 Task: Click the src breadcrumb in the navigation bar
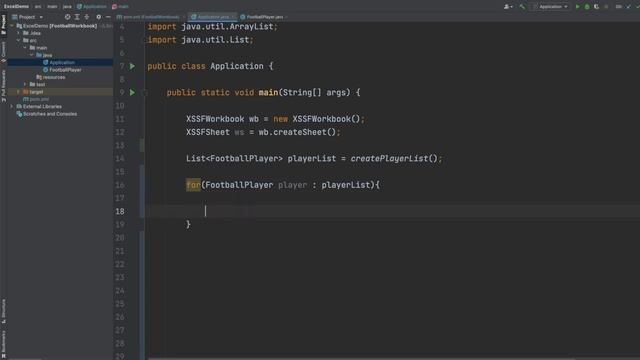38,7
